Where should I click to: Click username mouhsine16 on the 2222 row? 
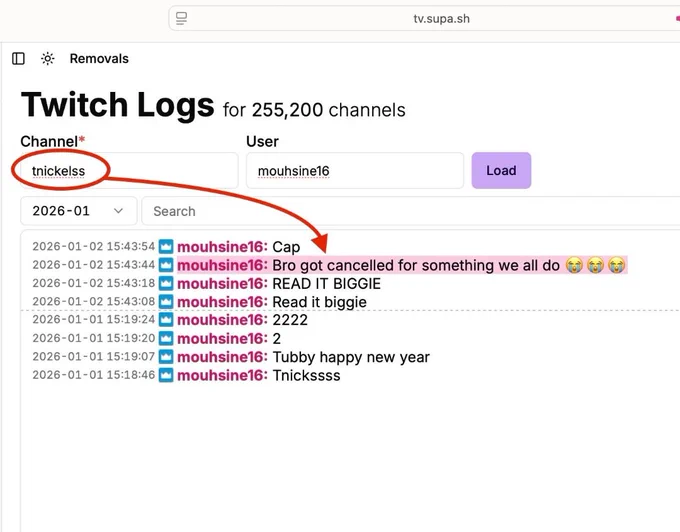pyautogui.click(x=222, y=320)
